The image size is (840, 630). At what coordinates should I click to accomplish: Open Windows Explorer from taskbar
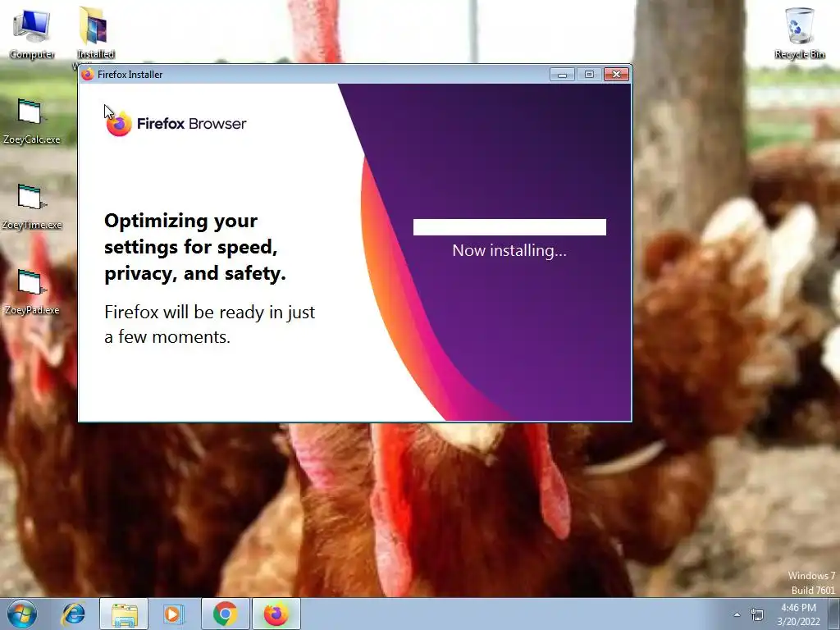124,614
